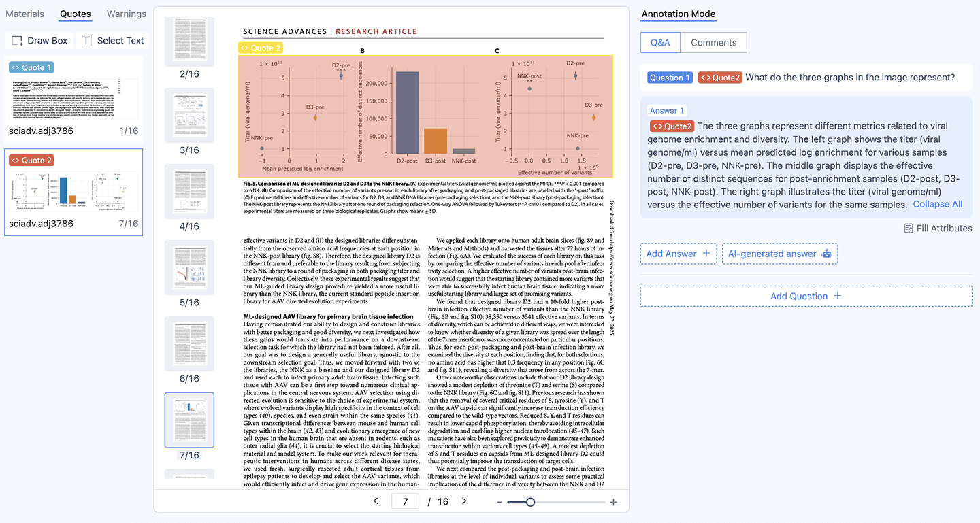The width and height of the screenshot is (980, 523).
Task: Click the Fill Attributes icon
Action: point(908,229)
